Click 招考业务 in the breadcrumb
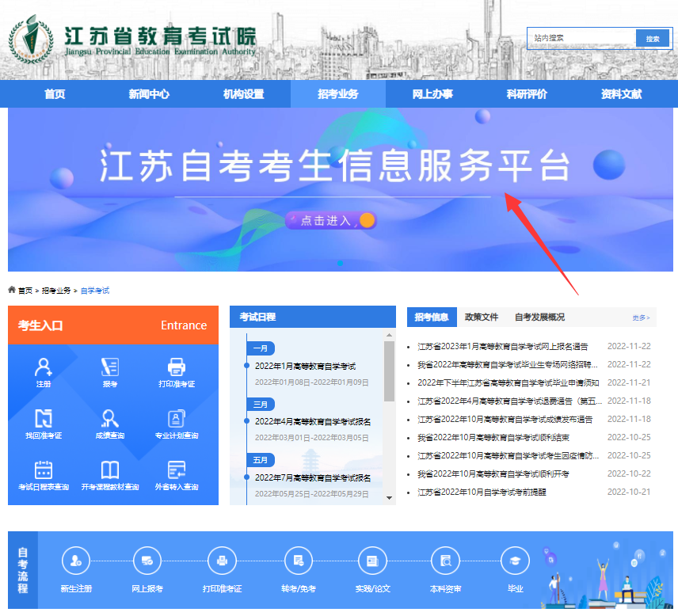678x616 pixels. tap(56, 291)
